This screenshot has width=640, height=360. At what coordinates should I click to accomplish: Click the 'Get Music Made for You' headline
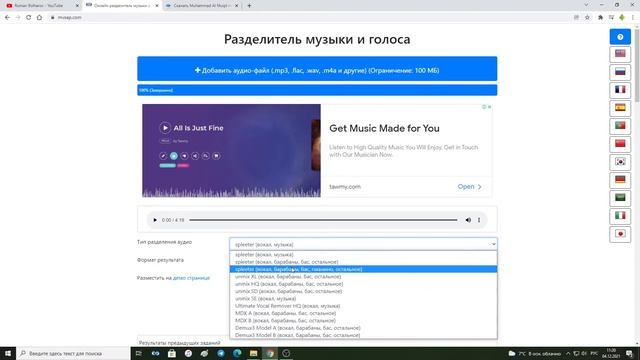(x=384, y=128)
